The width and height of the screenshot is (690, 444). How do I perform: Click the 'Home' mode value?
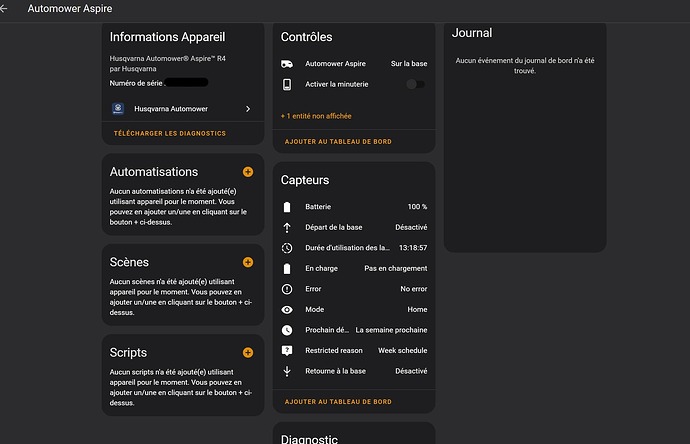tap(417, 310)
